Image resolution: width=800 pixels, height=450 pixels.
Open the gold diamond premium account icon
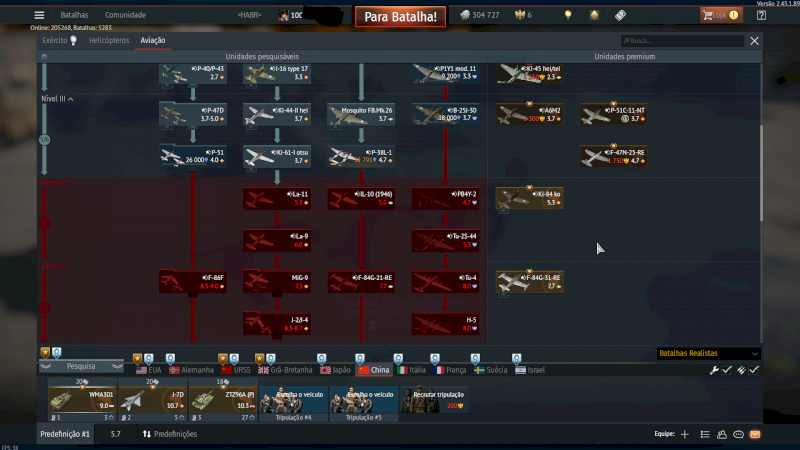[594, 15]
